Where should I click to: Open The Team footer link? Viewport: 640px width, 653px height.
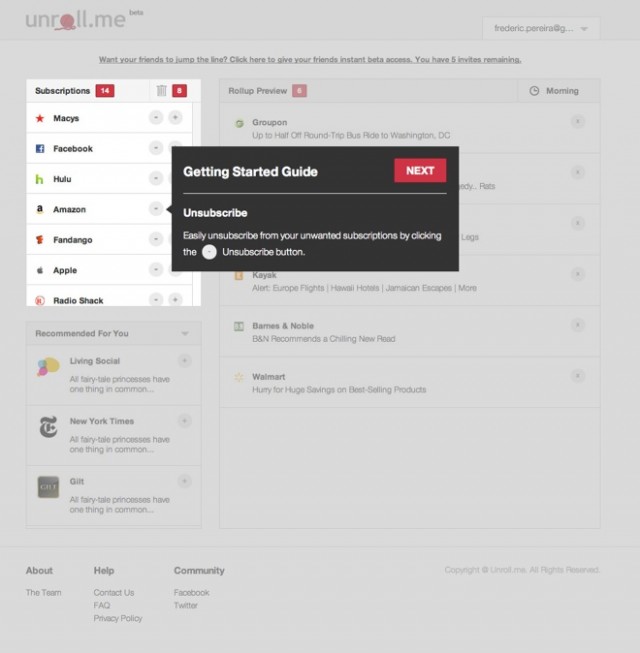click(x=43, y=592)
